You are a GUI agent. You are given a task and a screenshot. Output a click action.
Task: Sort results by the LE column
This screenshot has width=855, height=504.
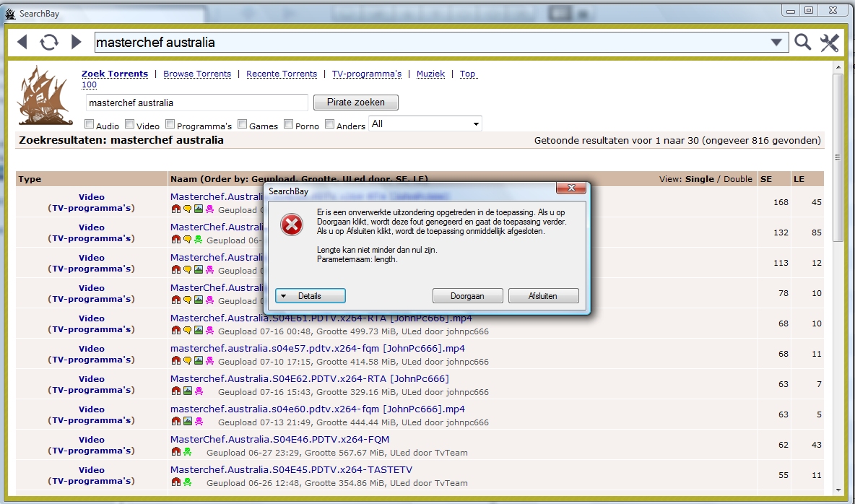[x=799, y=179]
